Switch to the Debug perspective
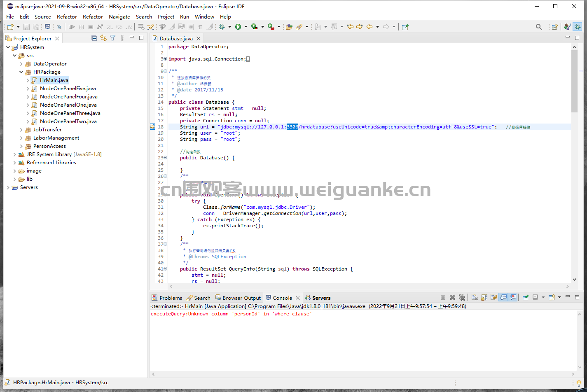 [578, 27]
